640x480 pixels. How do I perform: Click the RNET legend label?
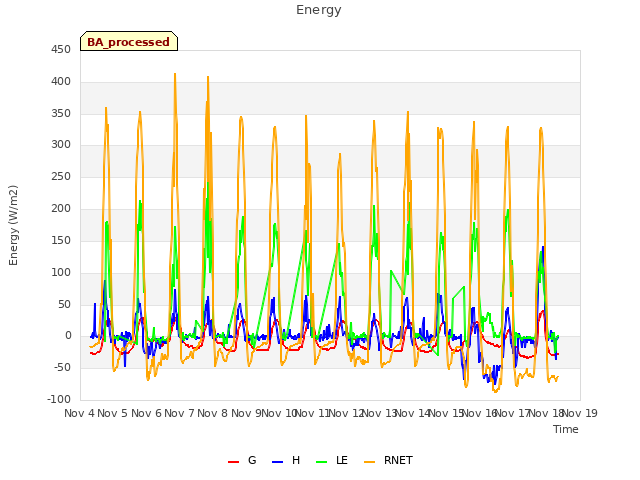coord(398,460)
